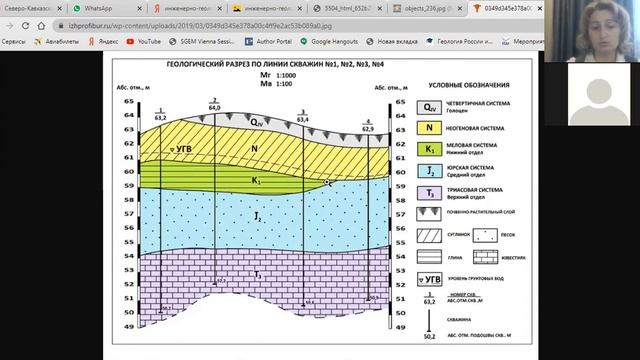The height and width of the screenshot is (360, 640).
Task: Click the sand pattern legend box
Action: [x=485, y=235]
